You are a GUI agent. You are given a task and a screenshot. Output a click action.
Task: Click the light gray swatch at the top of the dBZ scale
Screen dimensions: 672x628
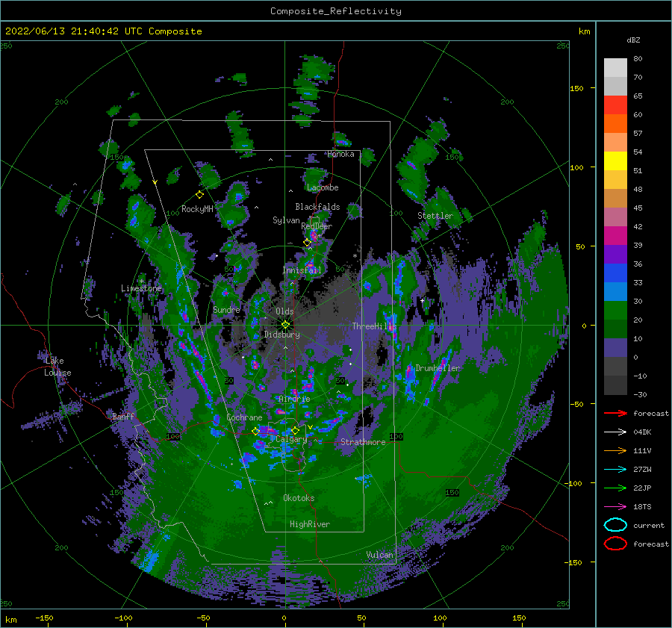click(x=615, y=68)
